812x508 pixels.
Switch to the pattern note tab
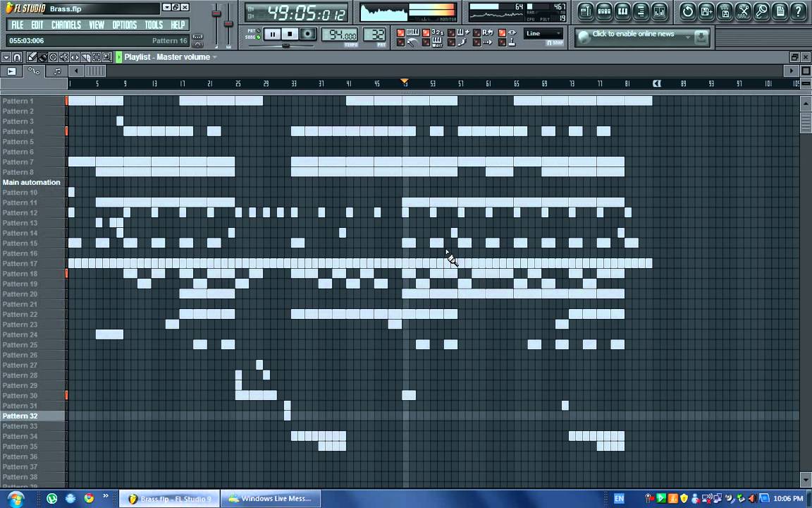coord(57,71)
